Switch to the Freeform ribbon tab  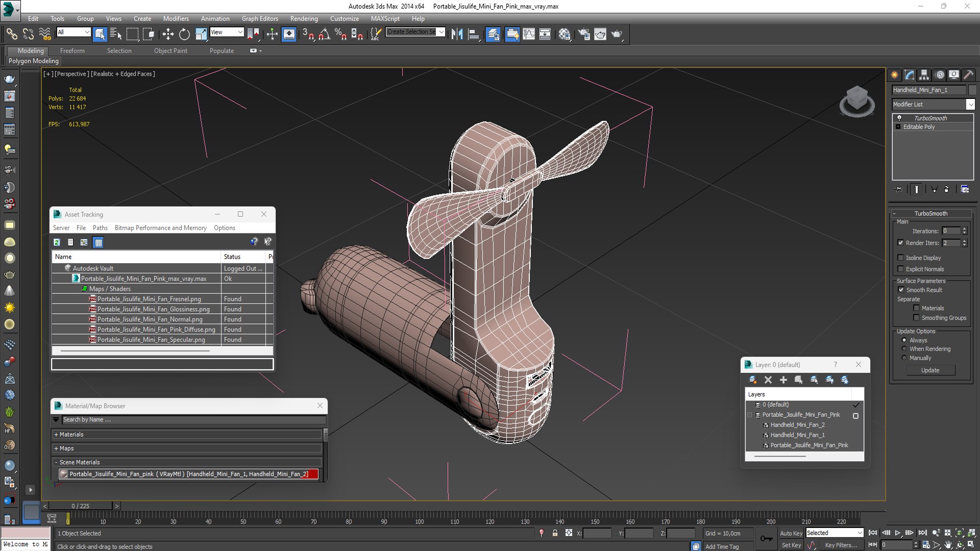click(x=72, y=51)
